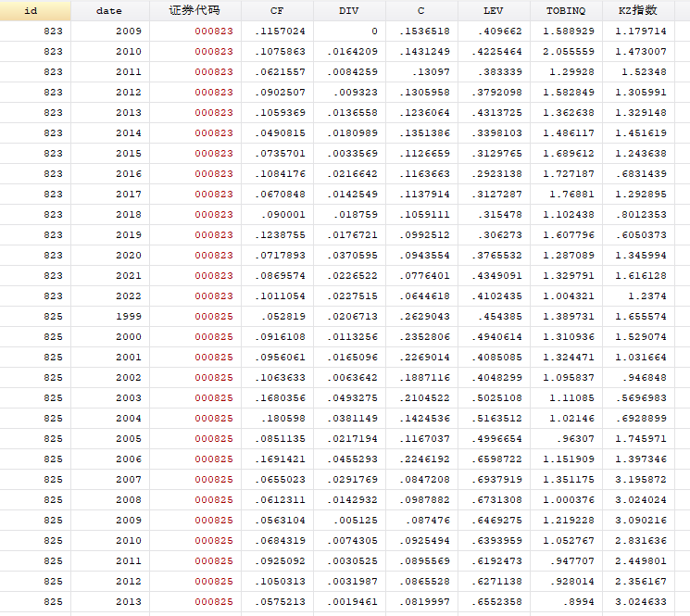Select the CF column header
The image size is (690, 616).
pyautogui.click(x=277, y=10)
